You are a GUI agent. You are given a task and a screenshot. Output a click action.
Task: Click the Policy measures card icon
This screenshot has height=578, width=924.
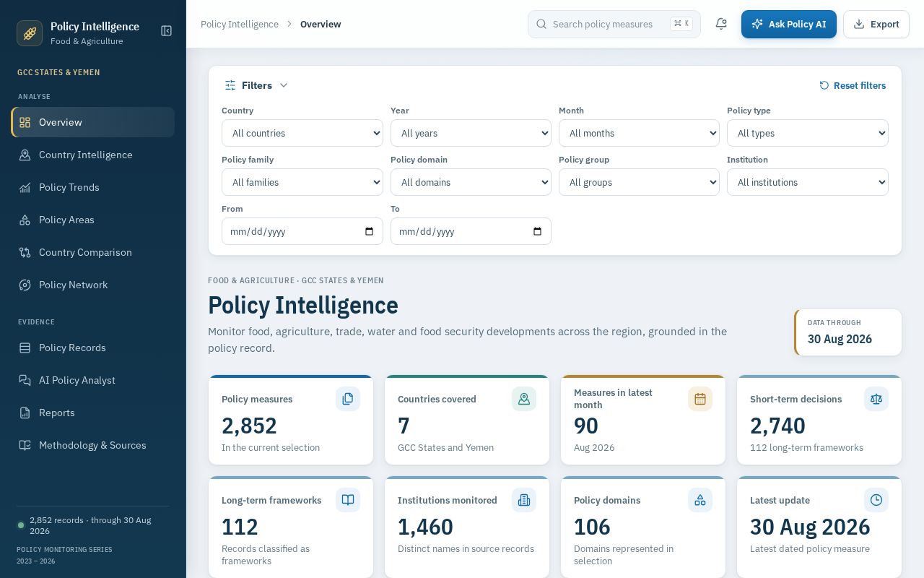(x=348, y=399)
